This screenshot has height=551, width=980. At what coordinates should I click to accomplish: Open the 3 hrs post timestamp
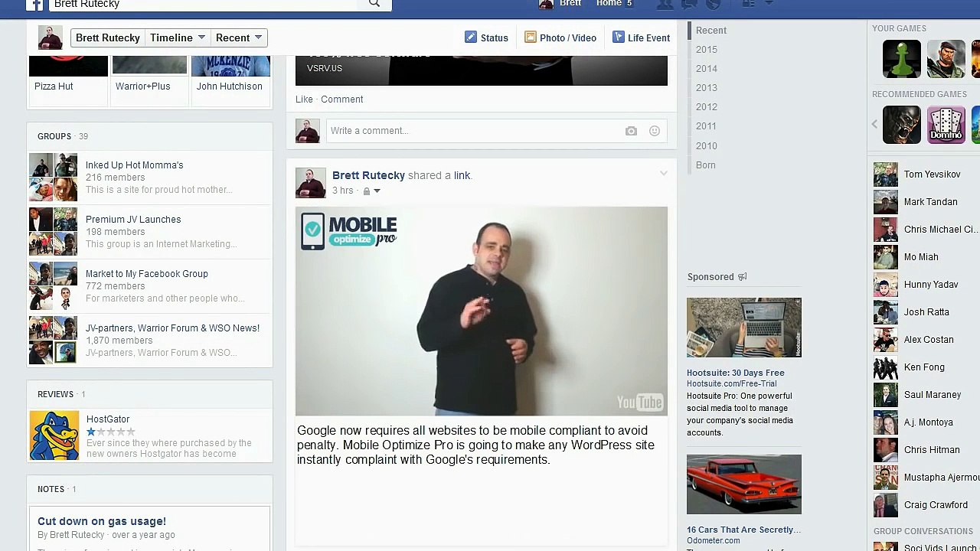[343, 191]
